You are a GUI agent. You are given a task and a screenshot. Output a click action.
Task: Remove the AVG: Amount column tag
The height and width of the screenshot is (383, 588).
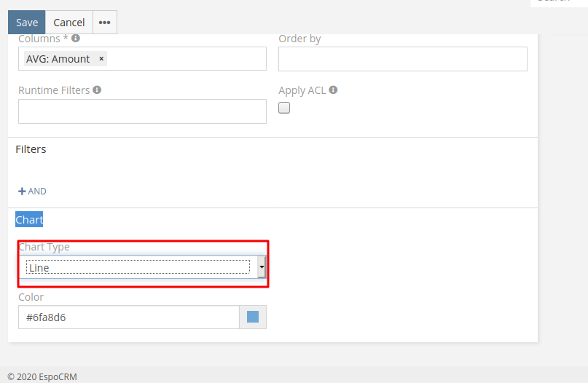click(101, 59)
